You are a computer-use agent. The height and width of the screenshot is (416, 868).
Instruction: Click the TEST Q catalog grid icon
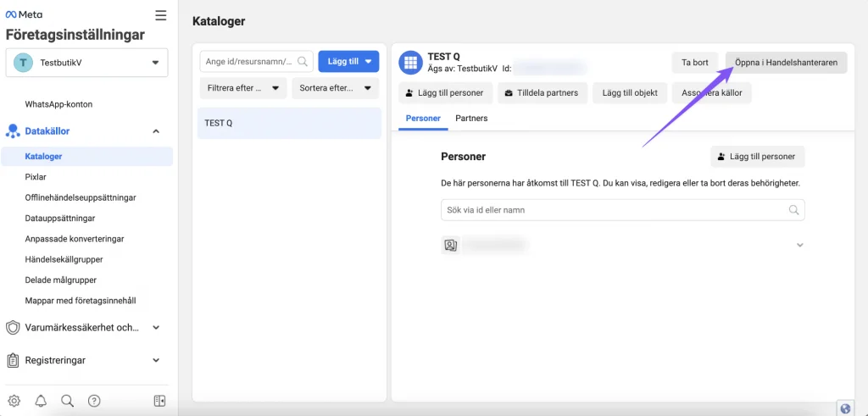tap(411, 63)
